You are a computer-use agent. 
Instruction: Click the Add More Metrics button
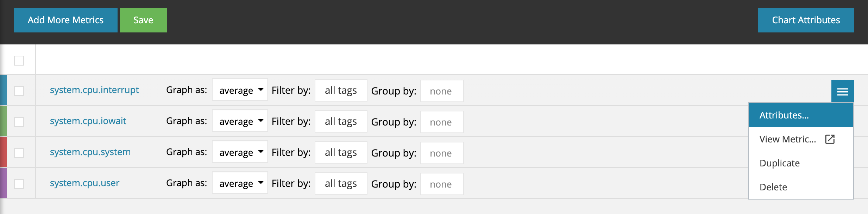65,20
